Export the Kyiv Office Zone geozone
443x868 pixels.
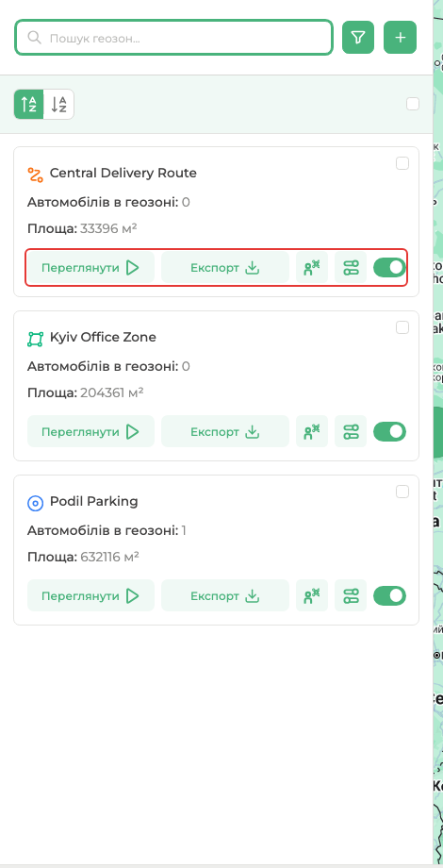tap(225, 431)
